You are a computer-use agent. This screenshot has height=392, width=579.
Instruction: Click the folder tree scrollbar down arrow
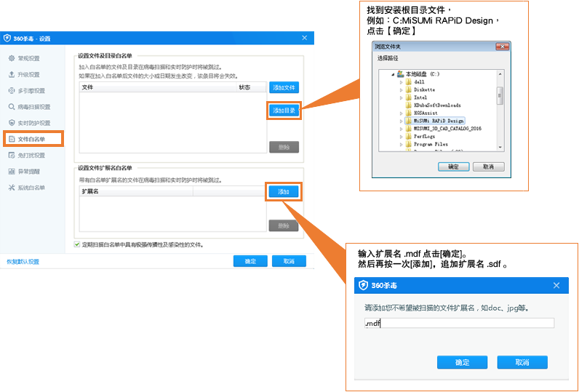pyautogui.click(x=500, y=148)
